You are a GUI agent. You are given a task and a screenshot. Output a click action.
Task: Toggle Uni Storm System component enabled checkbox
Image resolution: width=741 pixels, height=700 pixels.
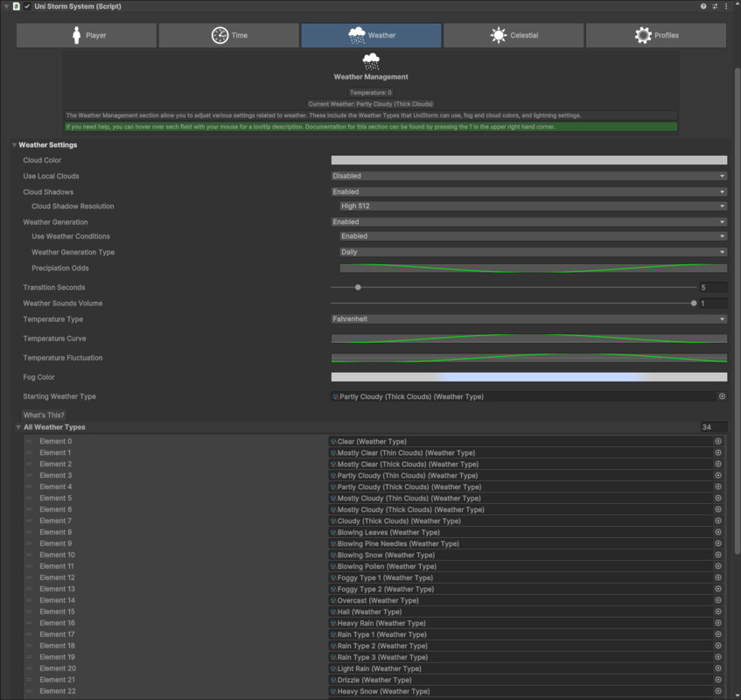pyautogui.click(x=27, y=6)
